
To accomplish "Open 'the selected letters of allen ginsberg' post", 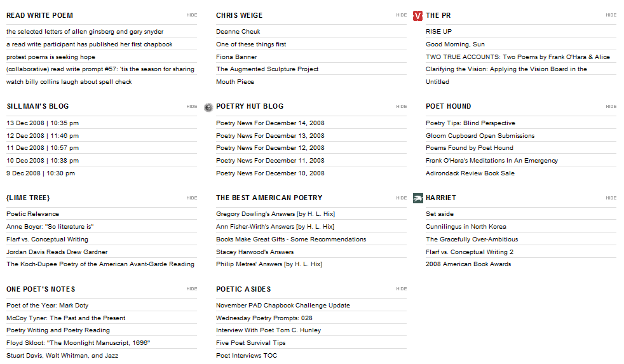I will (x=85, y=31).
